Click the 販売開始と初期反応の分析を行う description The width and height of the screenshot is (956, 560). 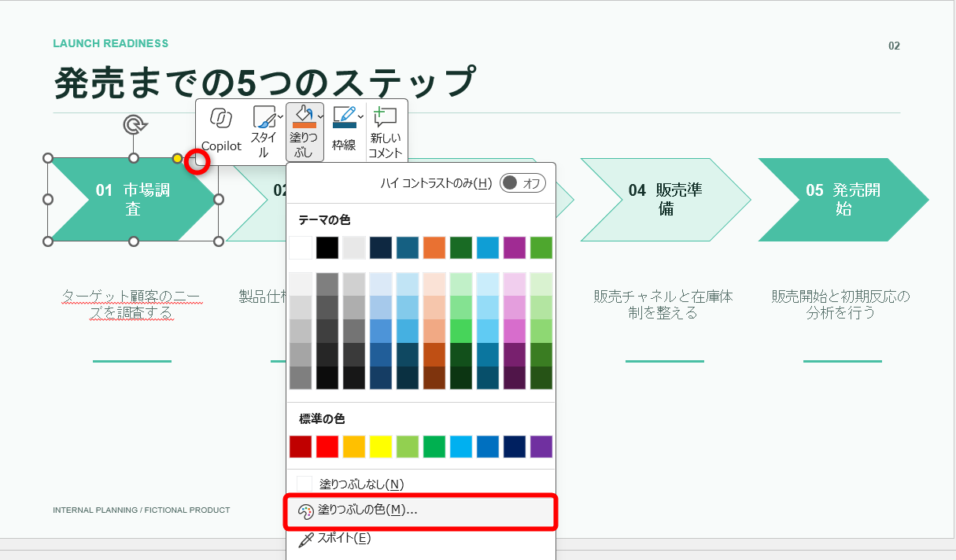pyautogui.click(x=842, y=304)
